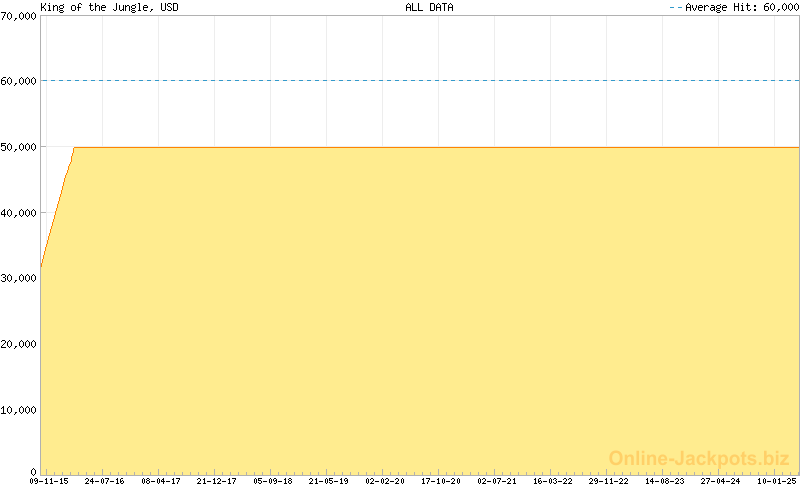800x490 pixels.
Task: Select the 16-03-22 date marker
Action: pyautogui.click(x=552, y=481)
